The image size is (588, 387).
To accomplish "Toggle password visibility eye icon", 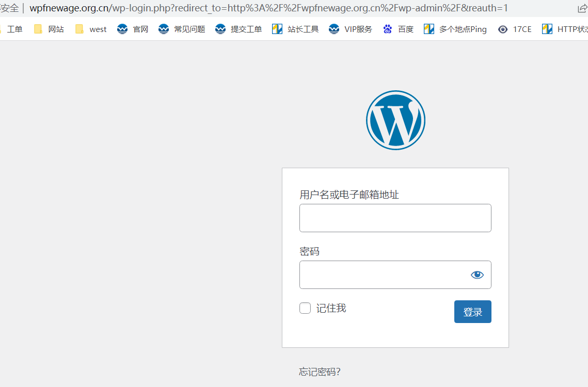I will coord(477,275).
